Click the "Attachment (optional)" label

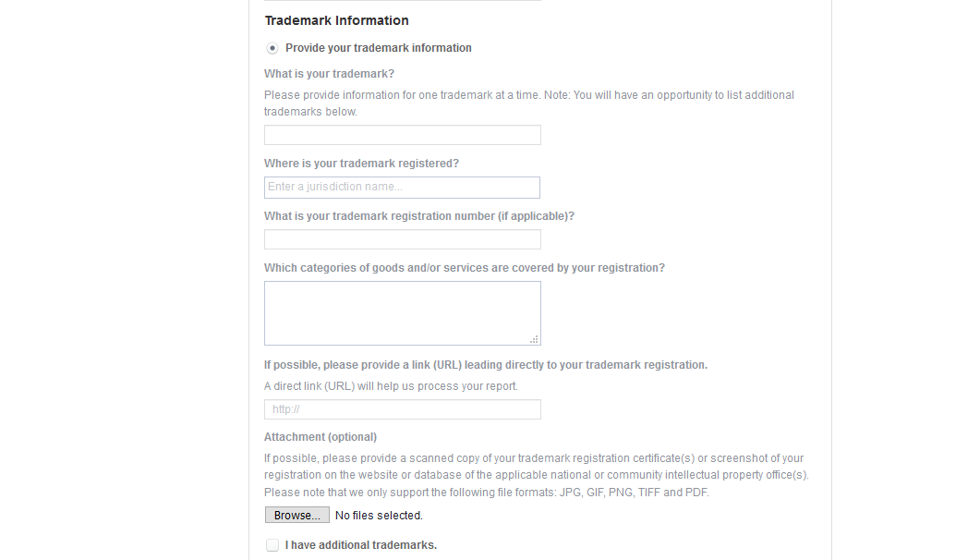click(321, 436)
